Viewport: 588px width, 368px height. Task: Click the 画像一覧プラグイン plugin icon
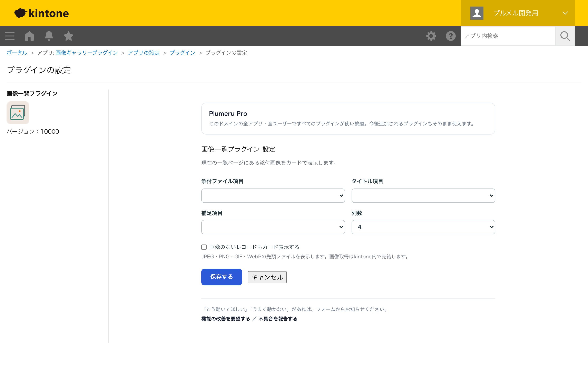click(18, 113)
